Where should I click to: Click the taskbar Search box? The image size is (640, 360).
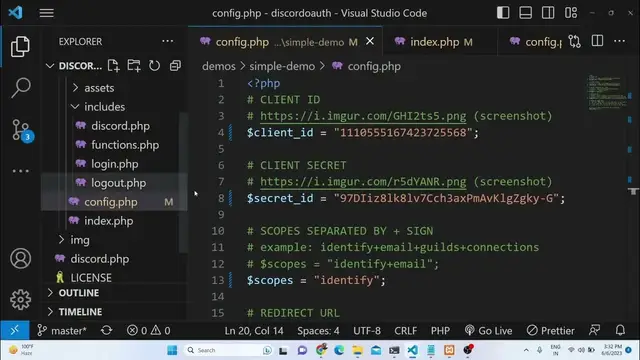click(229, 350)
